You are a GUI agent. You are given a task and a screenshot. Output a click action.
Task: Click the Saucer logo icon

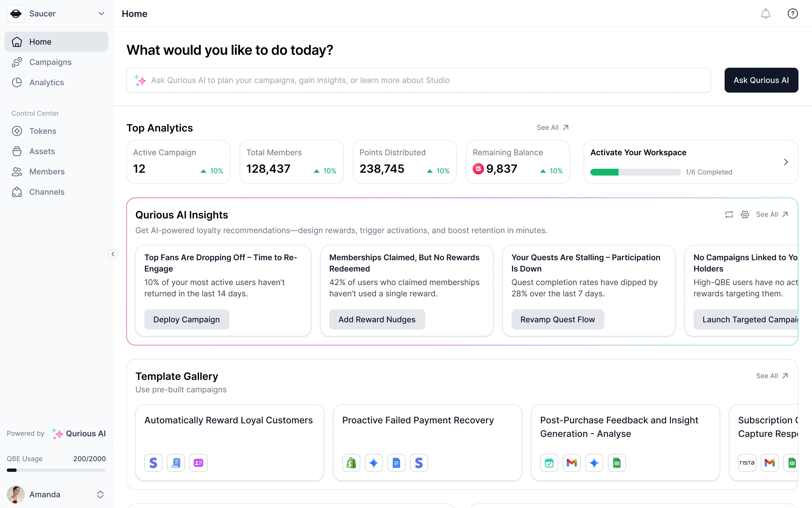coord(16,14)
